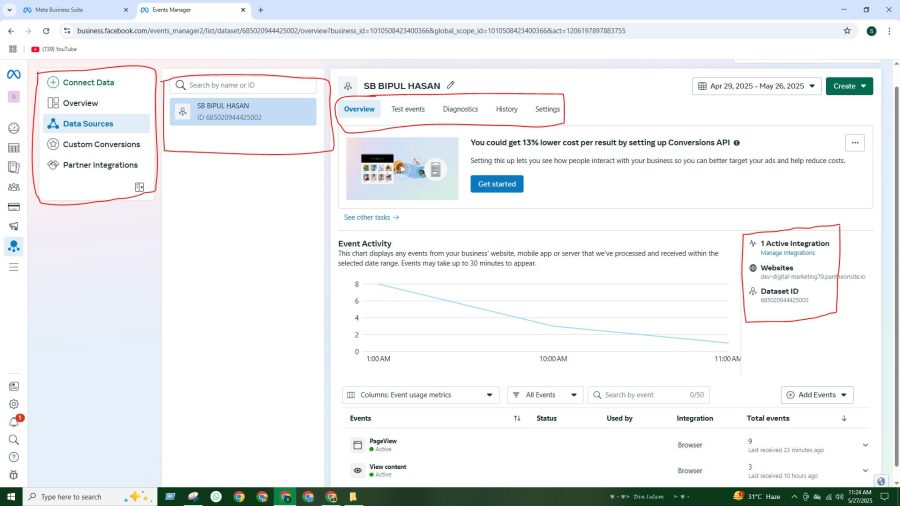
Task: Open the All tools hamburger icon
Action: pos(14,267)
